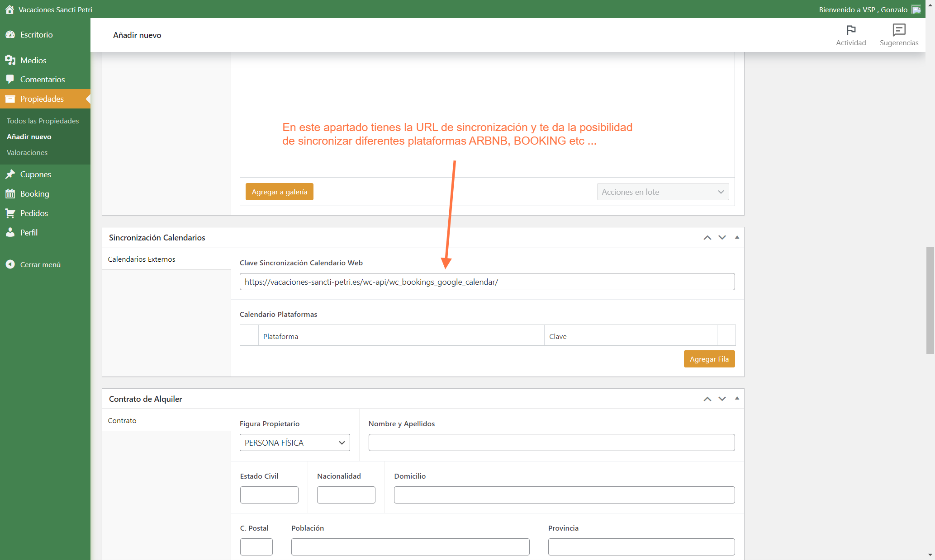Screen dimensions: 935x560
Task: Click Bienvenido a VSP, Gonzalo link
Action: pos(863,9)
